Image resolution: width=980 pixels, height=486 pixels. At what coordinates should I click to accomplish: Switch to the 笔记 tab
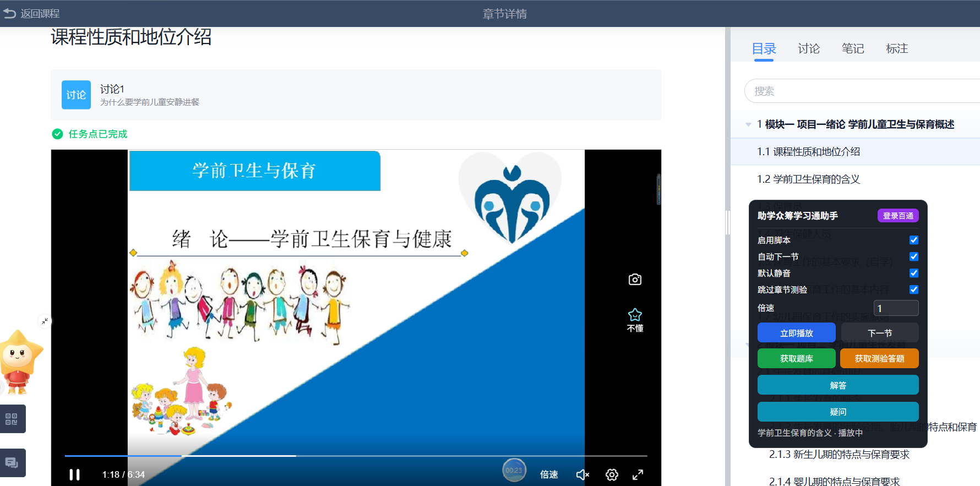tap(853, 49)
